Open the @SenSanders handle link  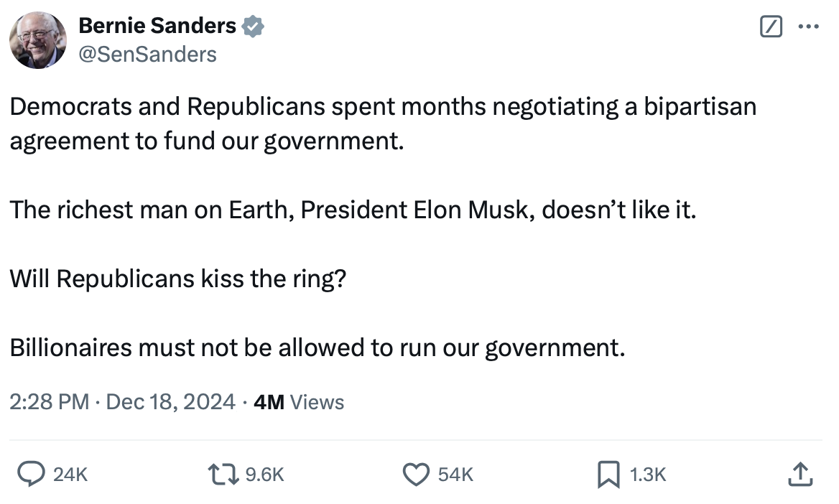147,54
